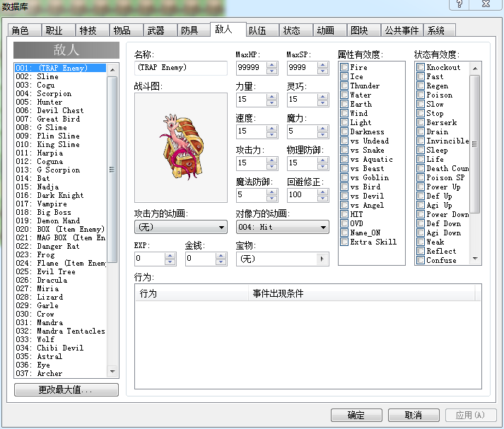The width and height of the screenshot is (504, 429).
Task: Click enemy list scroll down arrow
Action: [112, 372]
